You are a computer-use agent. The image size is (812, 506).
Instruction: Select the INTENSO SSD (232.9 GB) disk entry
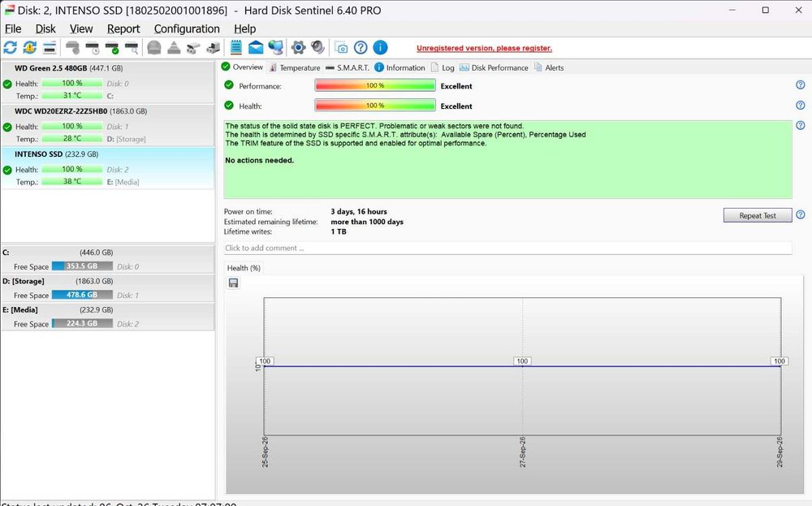click(x=108, y=168)
